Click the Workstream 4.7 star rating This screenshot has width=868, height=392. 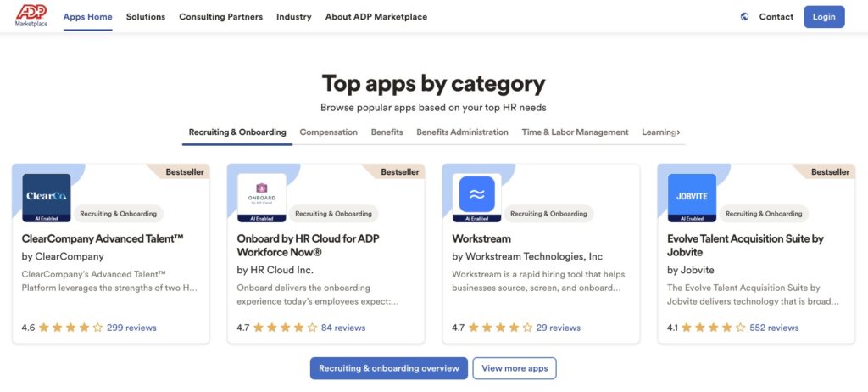point(500,328)
